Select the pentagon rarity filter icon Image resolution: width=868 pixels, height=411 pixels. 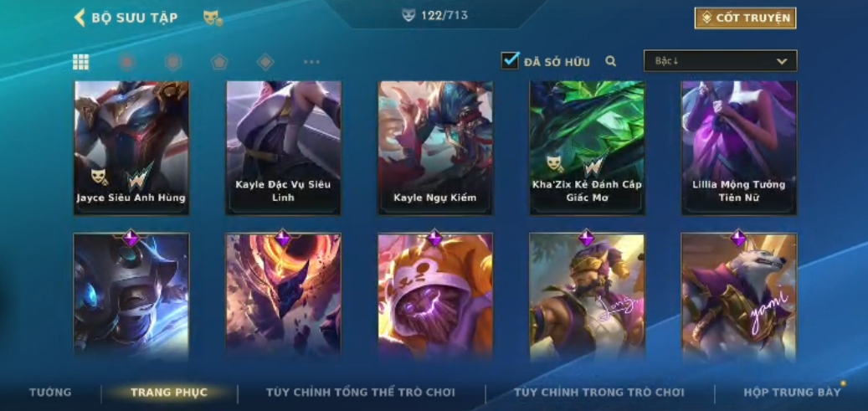(219, 62)
